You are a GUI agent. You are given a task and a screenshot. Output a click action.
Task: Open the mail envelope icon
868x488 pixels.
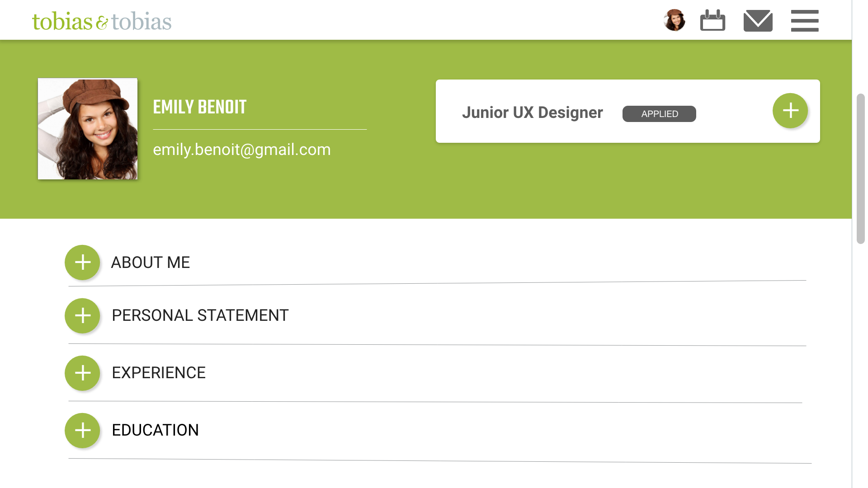click(x=758, y=21)
